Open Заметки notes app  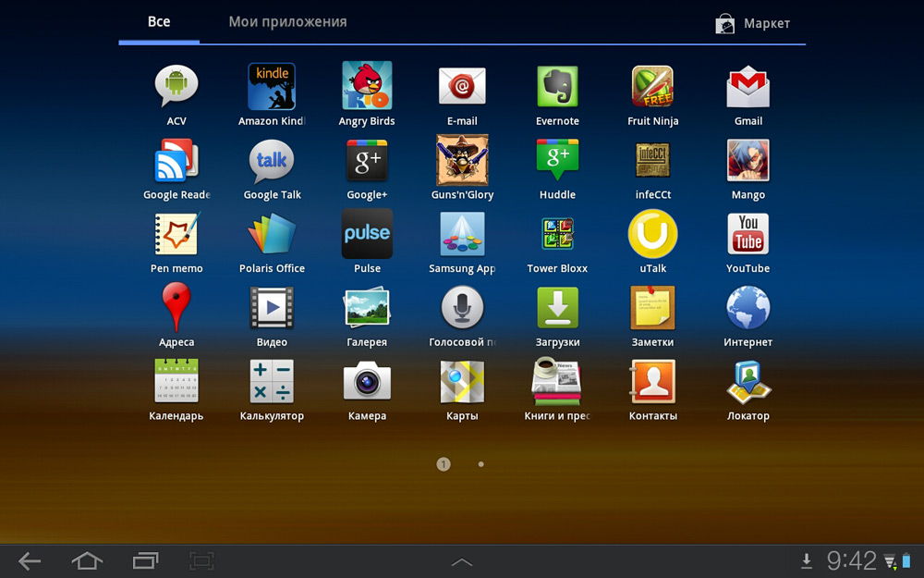[x=652, y=307]
